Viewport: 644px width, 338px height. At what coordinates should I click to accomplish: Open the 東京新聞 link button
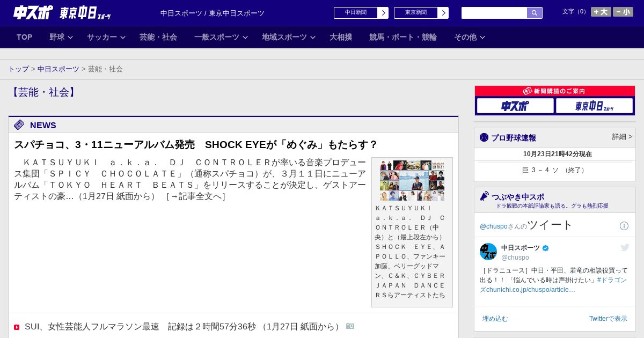(x=416, y=13)
